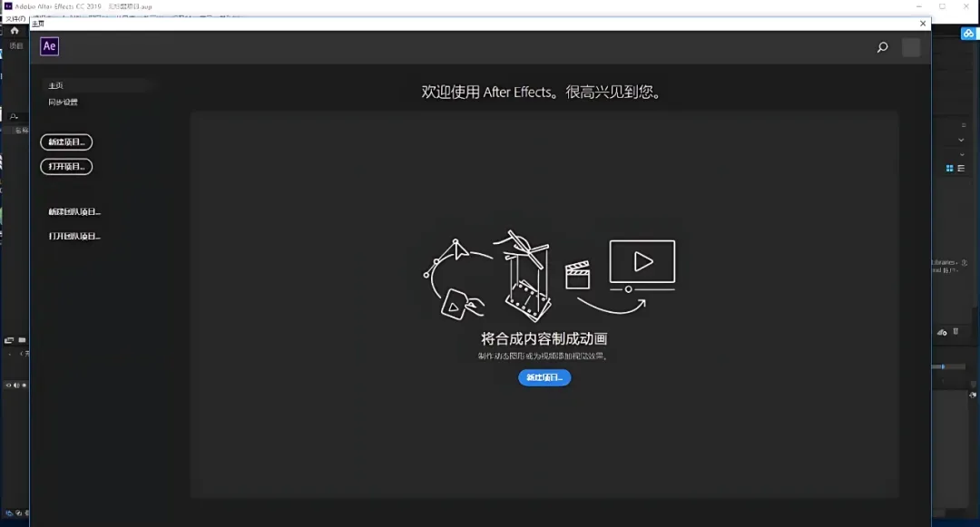
Task: Click the play-screen illustration in the welcome area
Action: (x=642, y=266)
